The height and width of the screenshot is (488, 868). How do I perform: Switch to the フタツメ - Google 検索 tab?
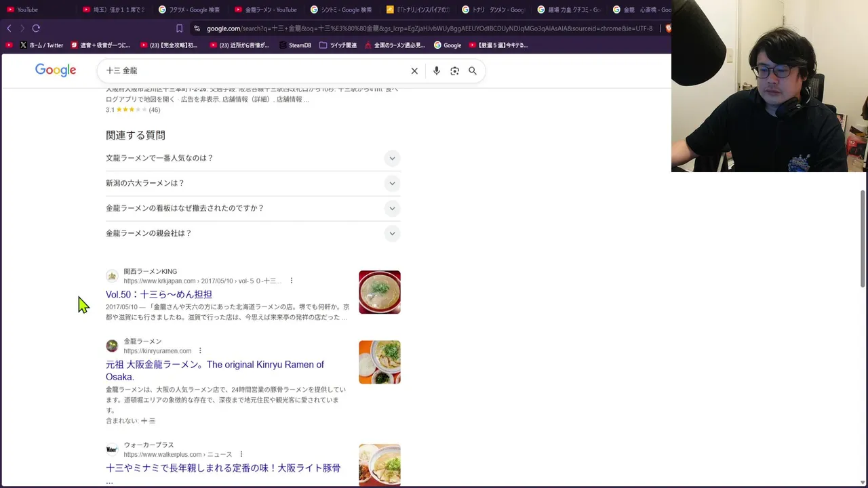coord(189,9)
